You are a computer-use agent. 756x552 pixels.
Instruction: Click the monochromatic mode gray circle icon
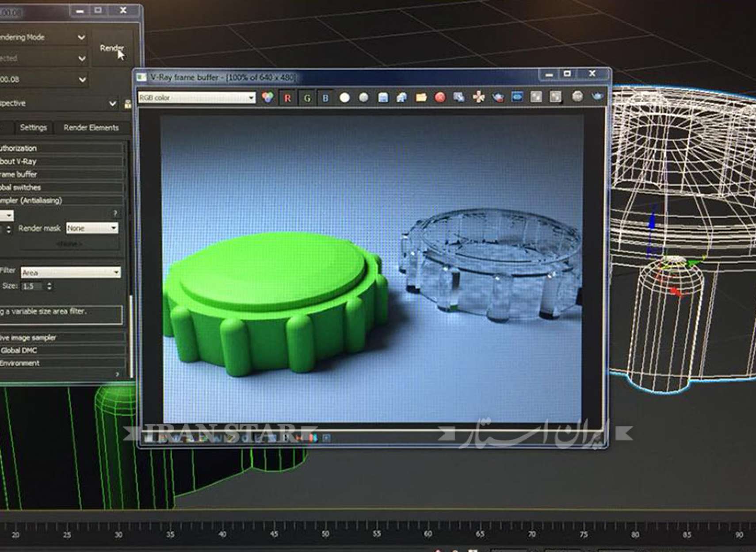[363, 98]
